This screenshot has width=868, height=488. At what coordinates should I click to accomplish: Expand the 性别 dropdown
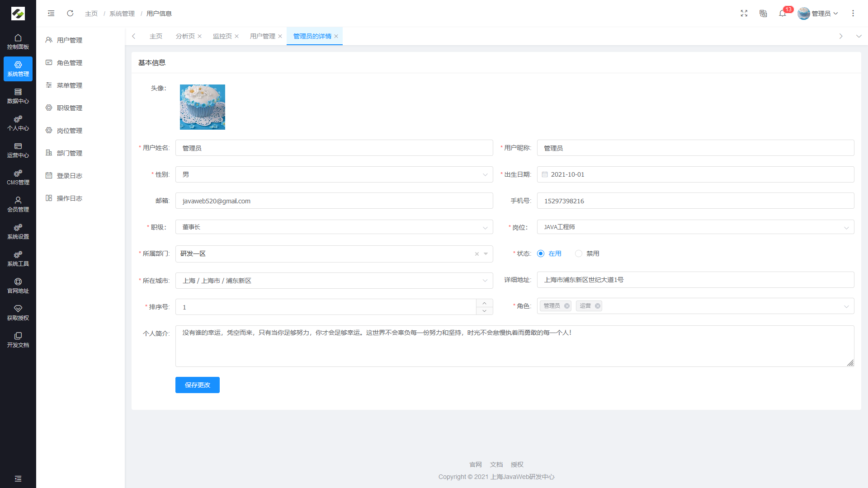click(x=334, y=174)
